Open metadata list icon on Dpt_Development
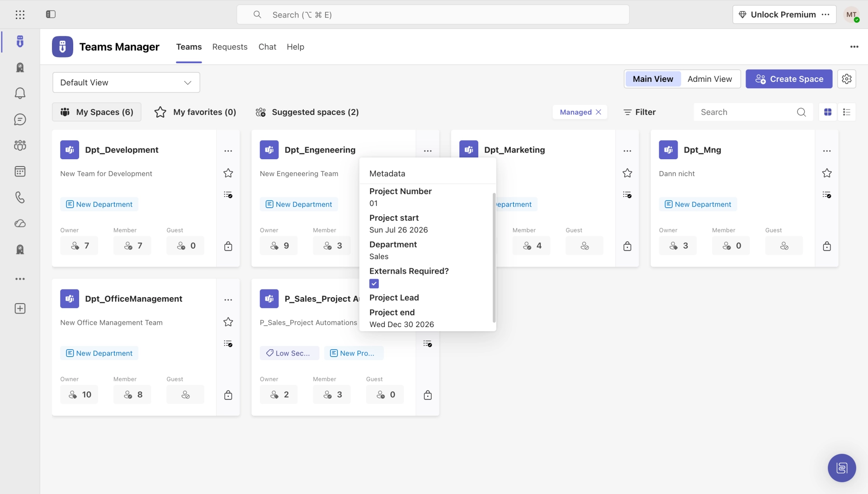This screenshot has width=868, height=494. [228, 195]
